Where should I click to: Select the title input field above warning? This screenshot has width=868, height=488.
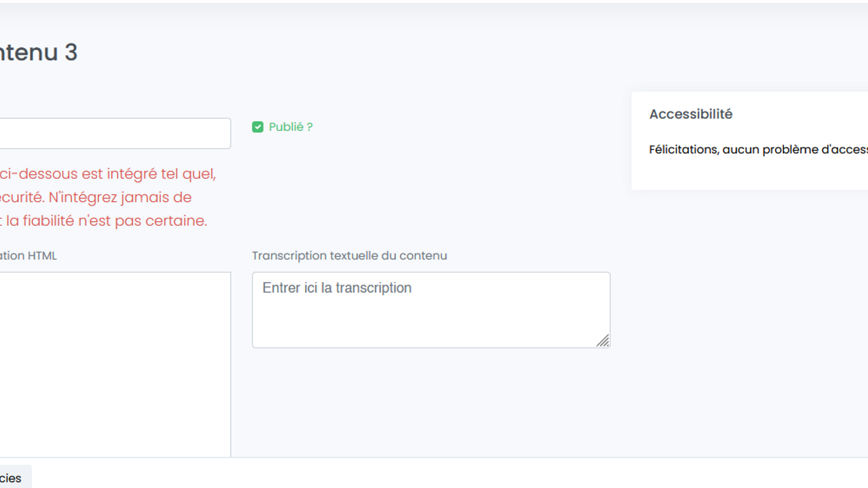tap(114, 134)
